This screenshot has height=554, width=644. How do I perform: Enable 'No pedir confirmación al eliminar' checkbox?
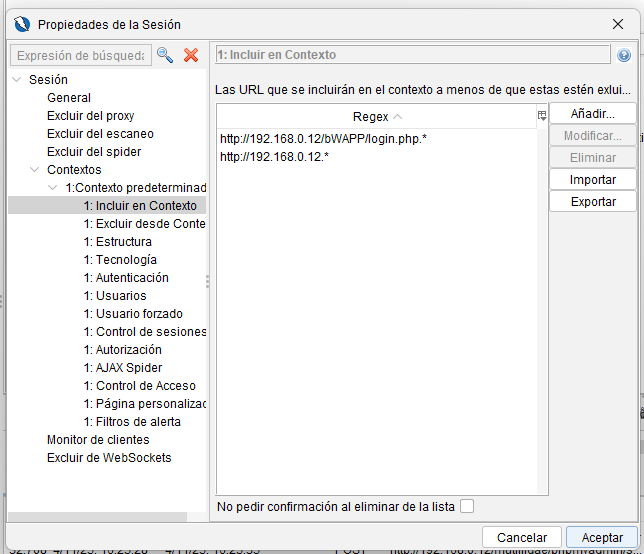(467, 506)
